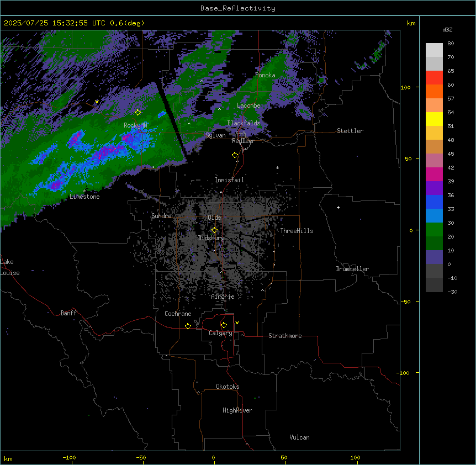This screenshot has width=476, height=465.
Task: Click the Okotoks town label
Action: 228,387
